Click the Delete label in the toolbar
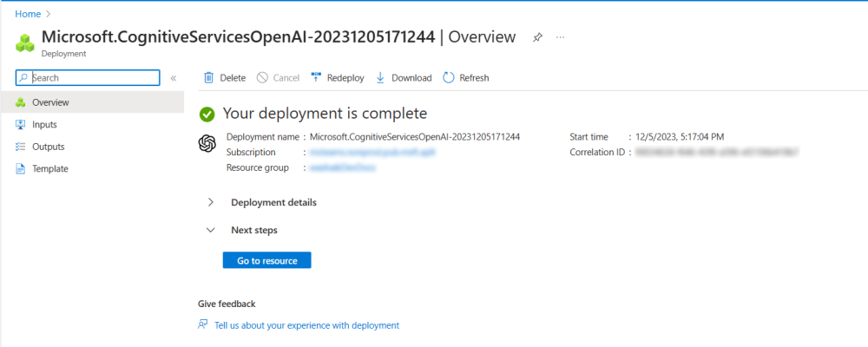The height and width of the screenshot is (347, 868). (233, 78)
